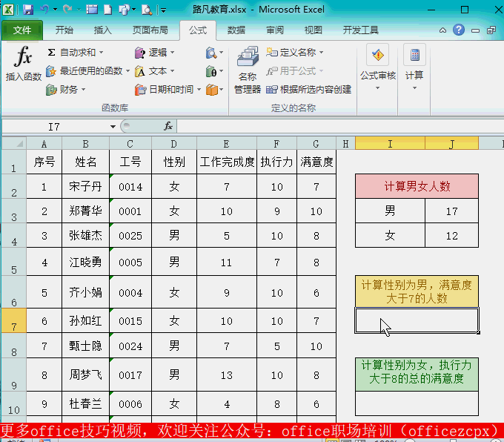Select cell containing 宋子丹
The height and width of the screenshot is (442, 504).
click(x=85, y=186)
